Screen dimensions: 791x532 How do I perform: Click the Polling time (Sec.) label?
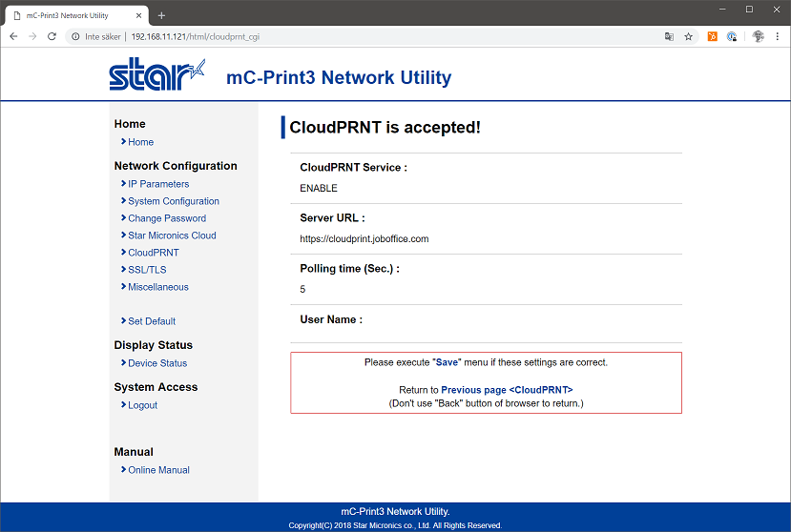(x=349, y=269)
